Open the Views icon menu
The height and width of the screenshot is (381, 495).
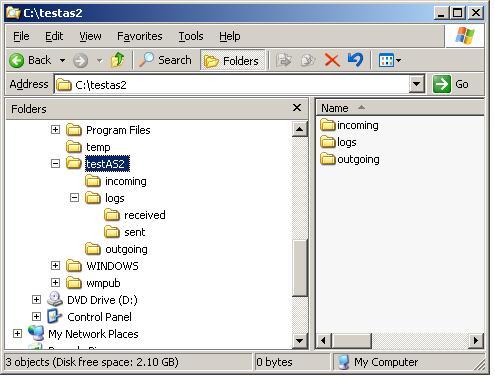pos(389,61)
